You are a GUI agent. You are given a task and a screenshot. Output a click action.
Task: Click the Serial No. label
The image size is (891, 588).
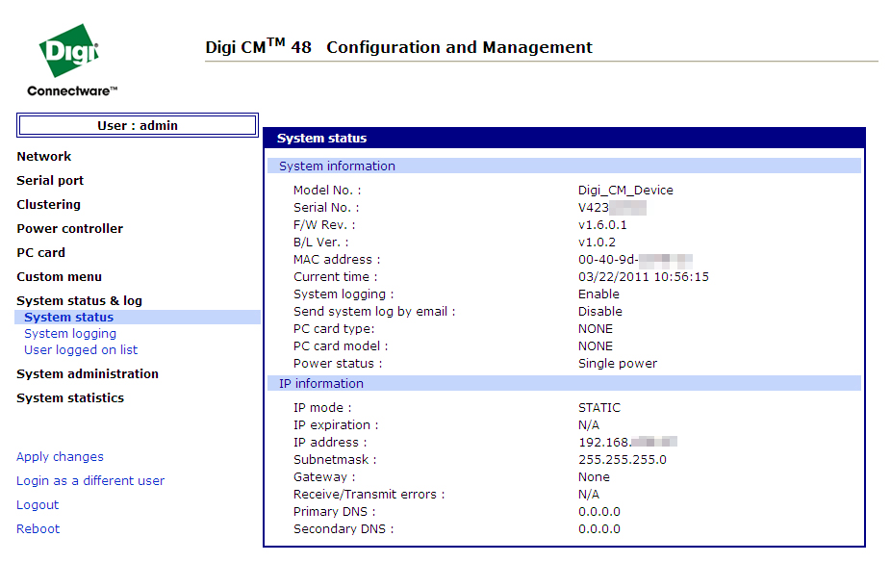coord(326,207)
